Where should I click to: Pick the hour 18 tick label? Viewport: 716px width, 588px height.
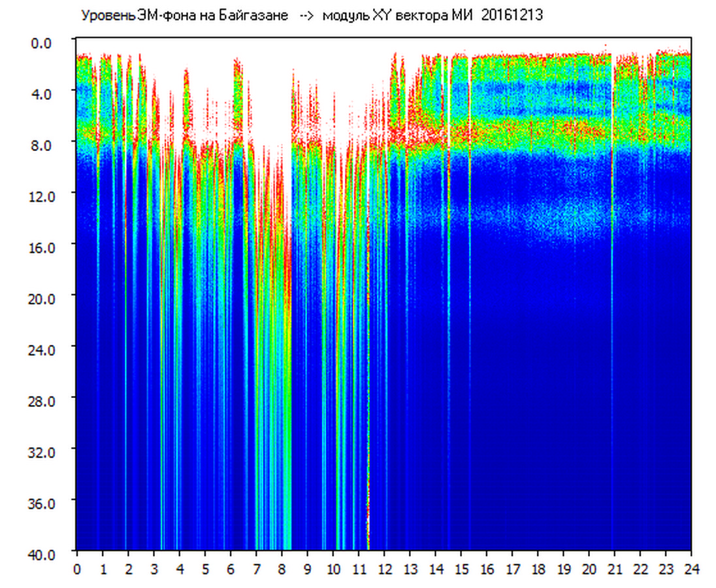click(538, 568)
